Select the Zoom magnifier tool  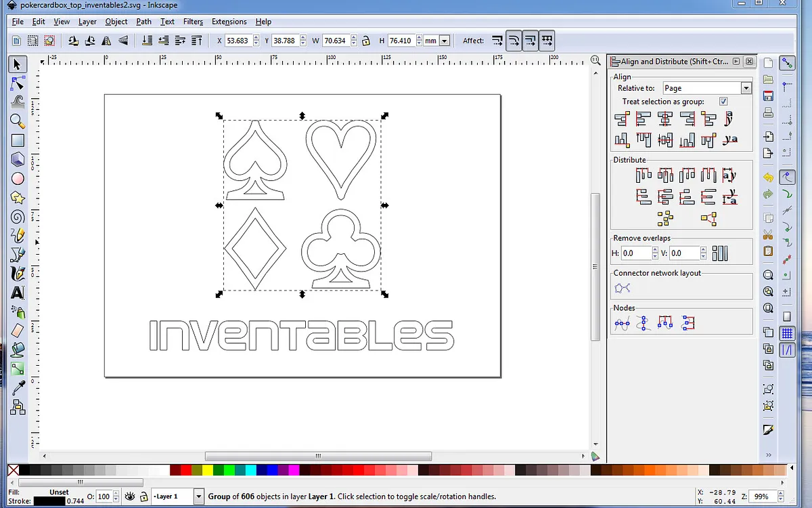tap(18, 122)
